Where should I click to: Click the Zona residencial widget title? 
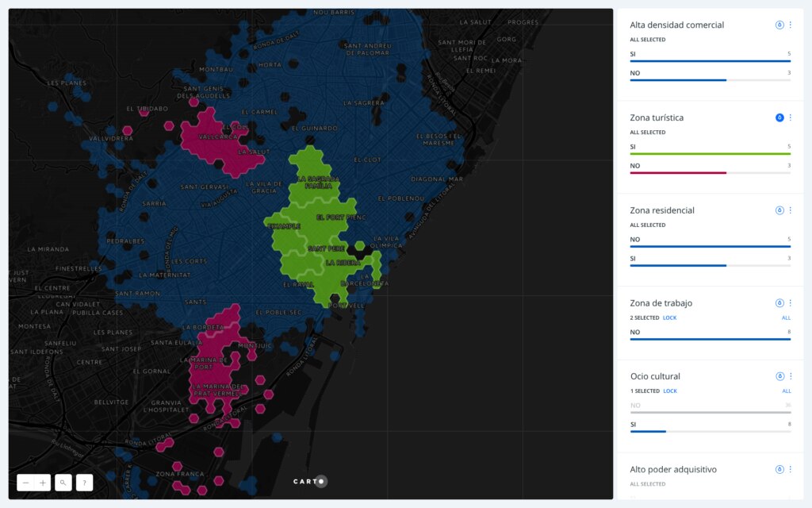662,210
